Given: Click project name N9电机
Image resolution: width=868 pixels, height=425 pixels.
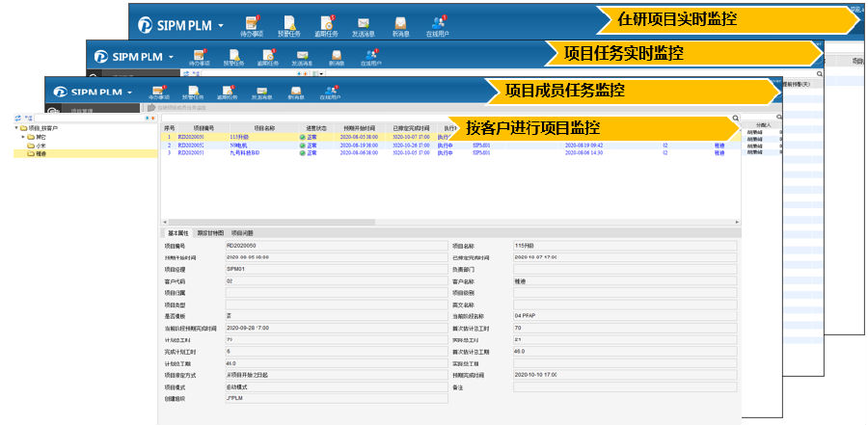Looking at the screenshot, I should pos(238,145).
